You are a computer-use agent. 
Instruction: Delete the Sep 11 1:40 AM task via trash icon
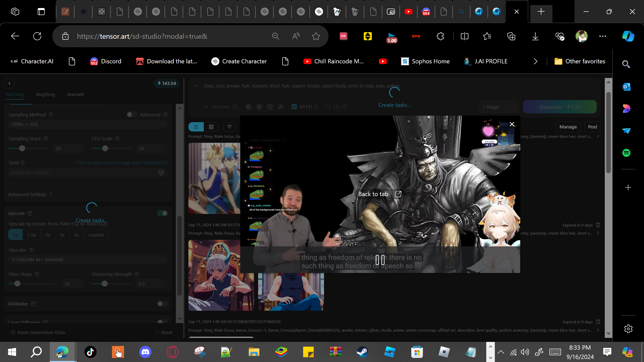598,225
